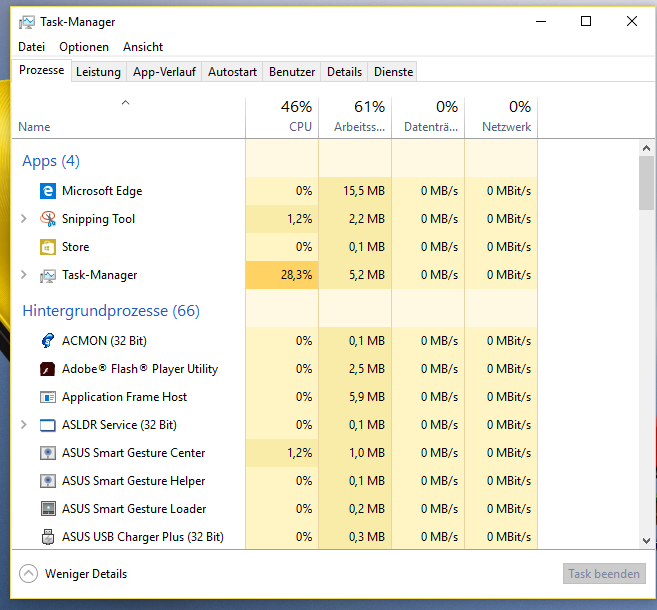Click the scrollbar up arrow

pos(647,148)
